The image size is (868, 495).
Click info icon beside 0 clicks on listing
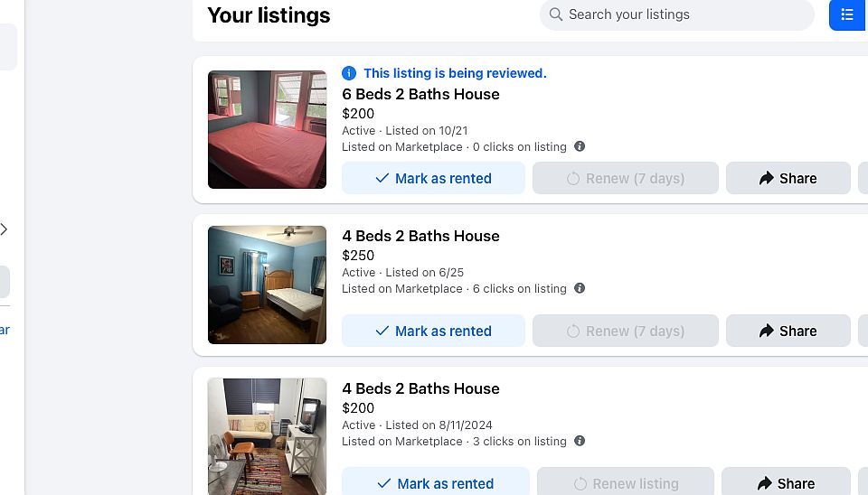pyautogui.click(x=580, y=146)
